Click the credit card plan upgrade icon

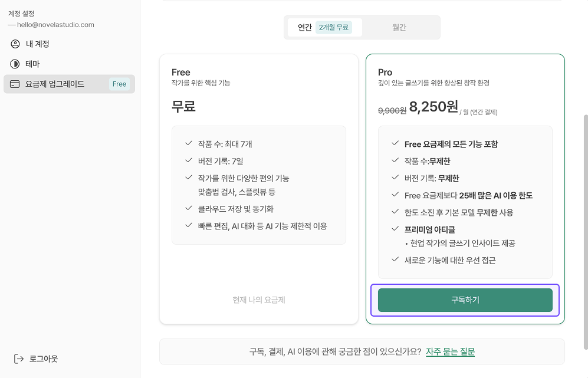pyautogui.click(x=15, y=84)
